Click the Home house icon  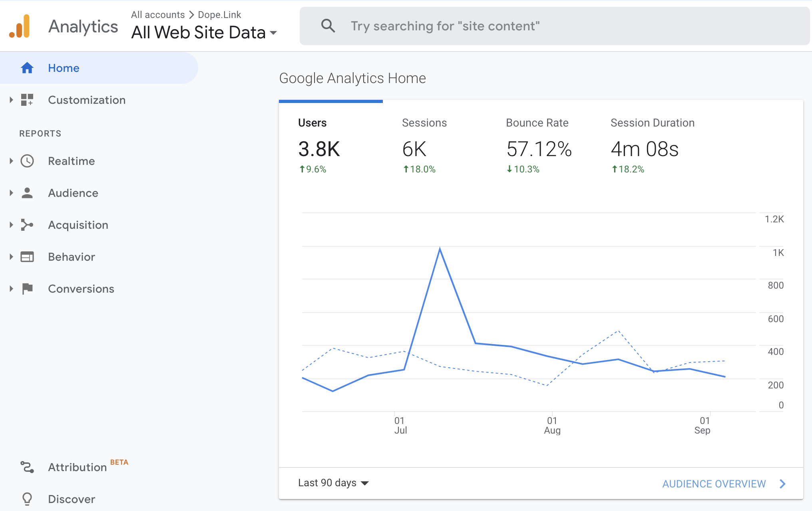tap(27, 68)
